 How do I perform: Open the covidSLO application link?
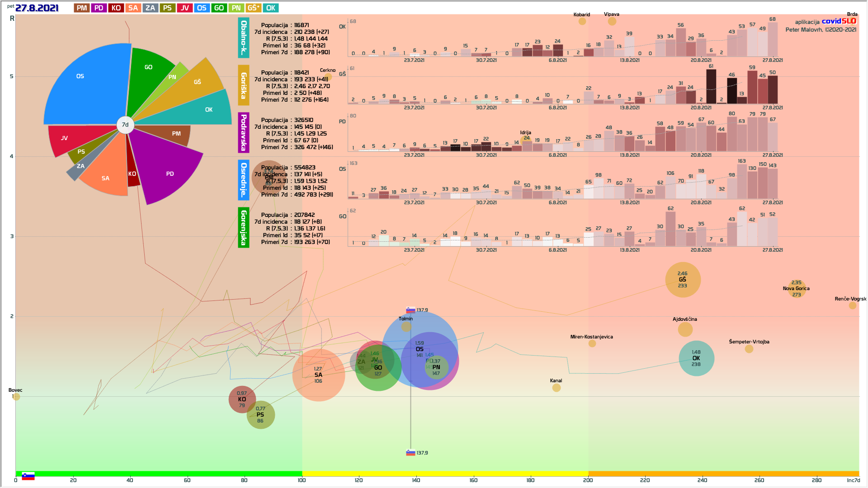point(839,21)
